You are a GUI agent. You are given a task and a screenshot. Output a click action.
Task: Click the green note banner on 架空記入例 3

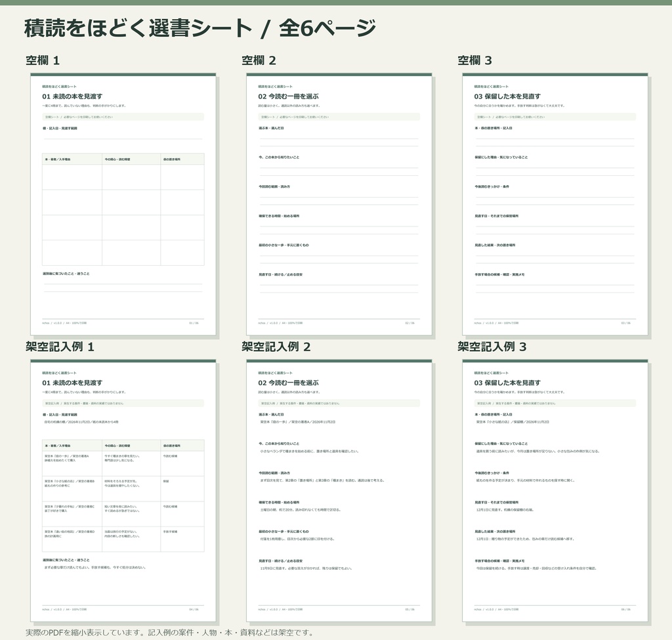pos(555,403)
